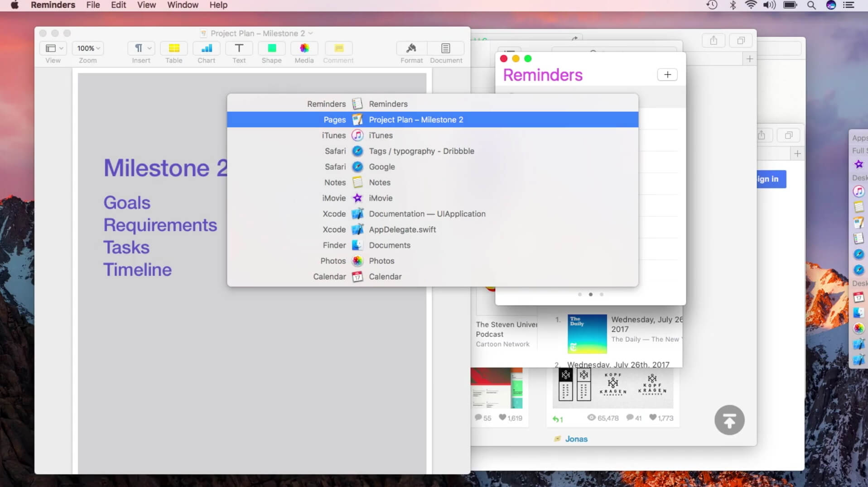Open the 100% Zoom dropdown in Pages

click(x=88, y=48)
